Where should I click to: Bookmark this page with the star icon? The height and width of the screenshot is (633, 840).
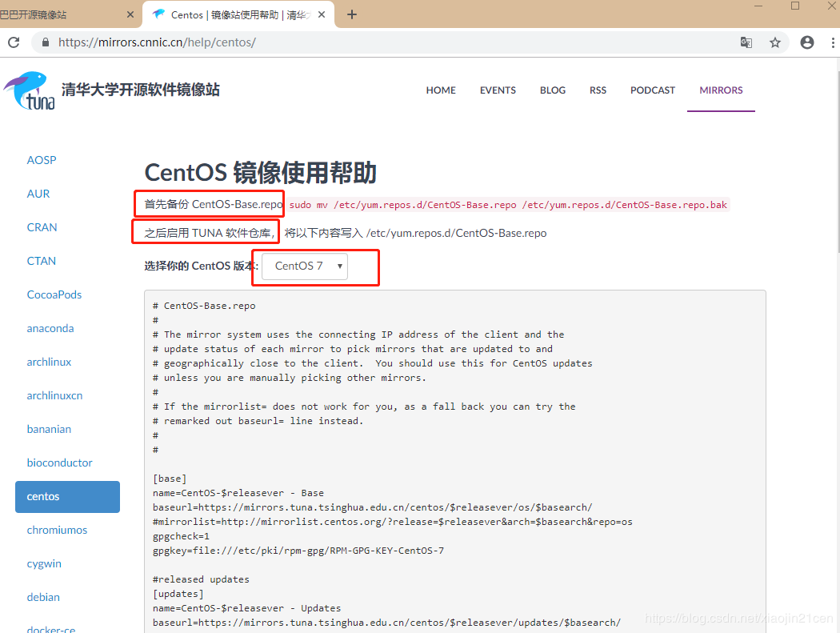click(774, 42)
